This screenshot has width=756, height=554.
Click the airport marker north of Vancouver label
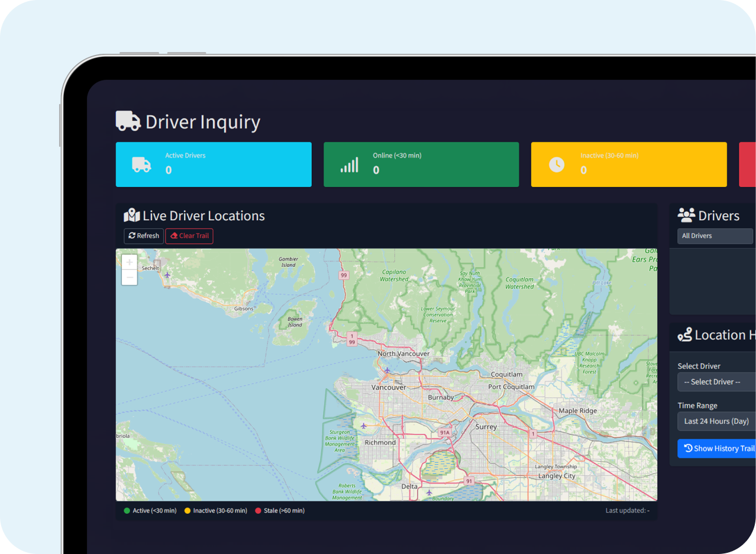click(x=387, y=371)
